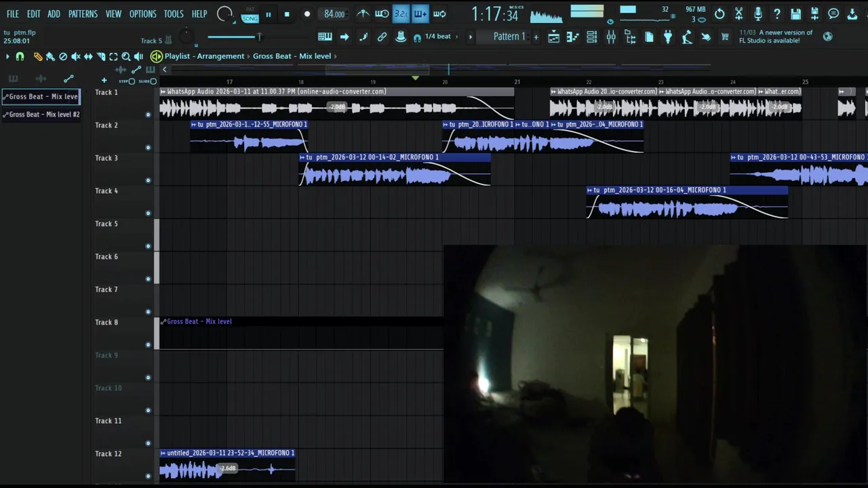This screenshot has height=488, width=868.
Task: Open the 1/4 beat snap dropdown
Action: coord(437,37)
